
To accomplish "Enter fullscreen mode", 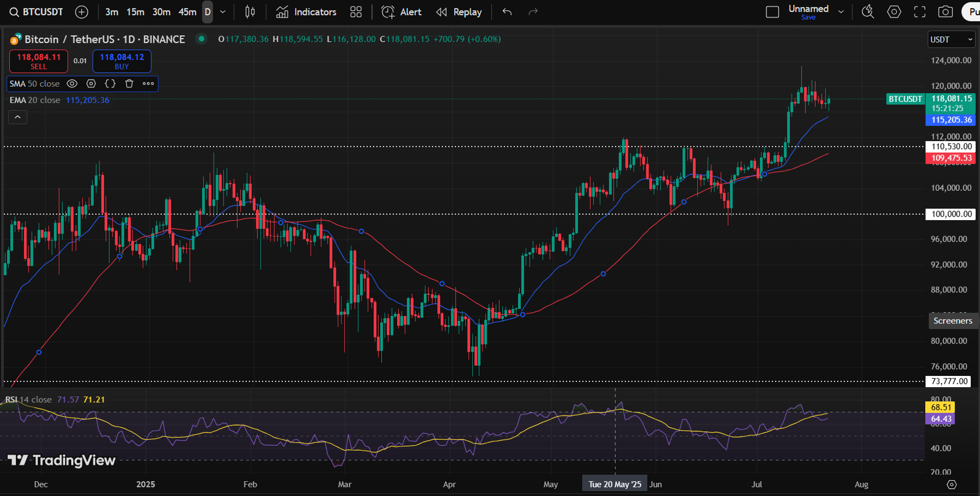I will click(920, 12).
